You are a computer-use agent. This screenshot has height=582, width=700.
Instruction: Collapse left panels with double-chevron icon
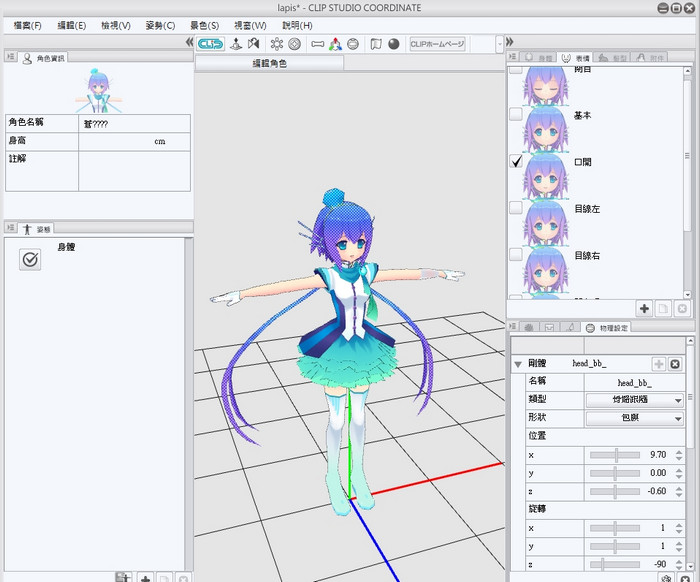click(189, 42)
